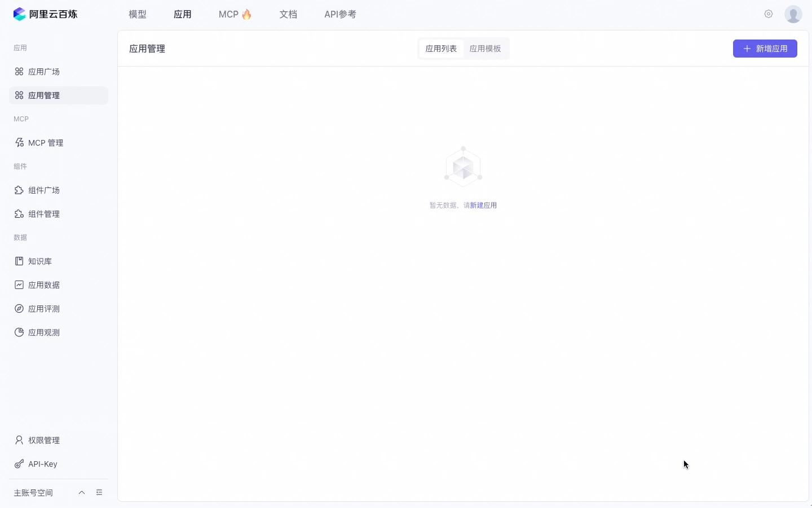Select the 组件广场 puzzle icon

point(19,190)
